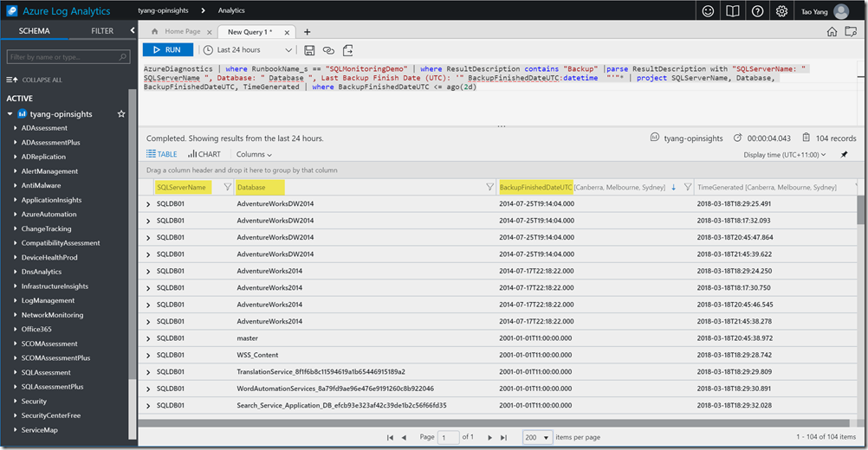Expand the Security schema node
Viewport: 868px width, 450px height.
pyautogui.click(x=15, y=401)
